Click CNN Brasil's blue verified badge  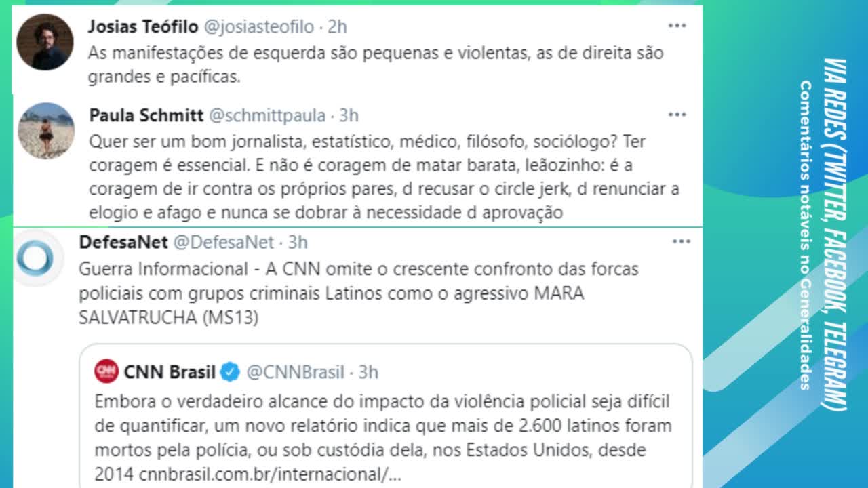[231, 371]
